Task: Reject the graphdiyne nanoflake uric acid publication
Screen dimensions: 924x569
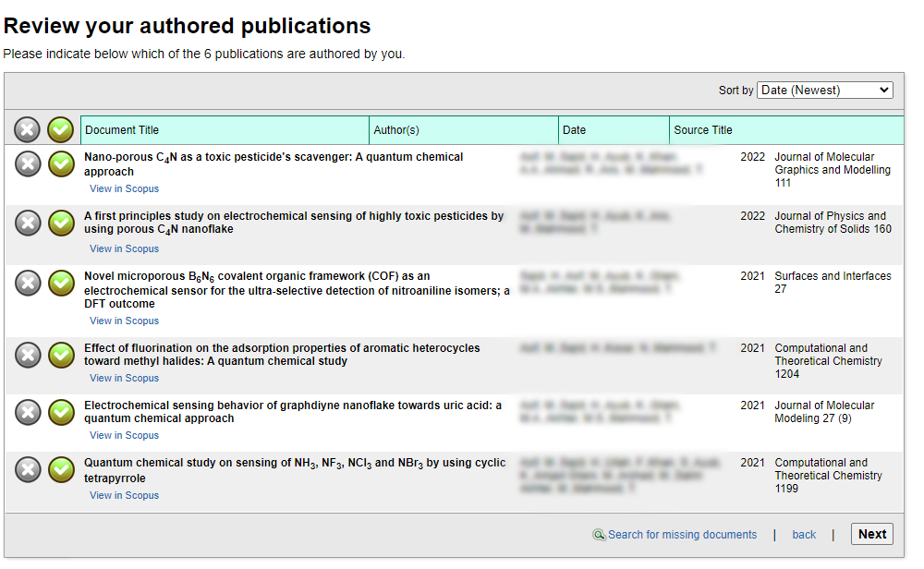Action: click(x=28, y=412)
